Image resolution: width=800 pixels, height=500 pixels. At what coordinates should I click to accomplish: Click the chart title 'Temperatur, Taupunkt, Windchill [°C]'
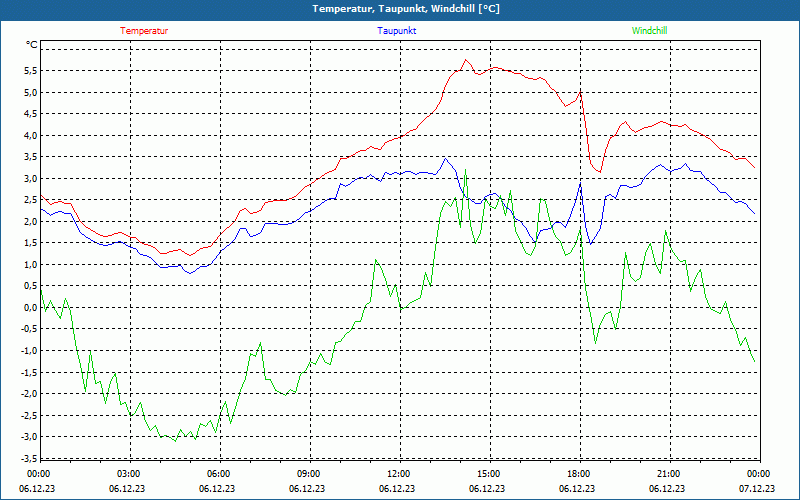[x=406, y=9]
